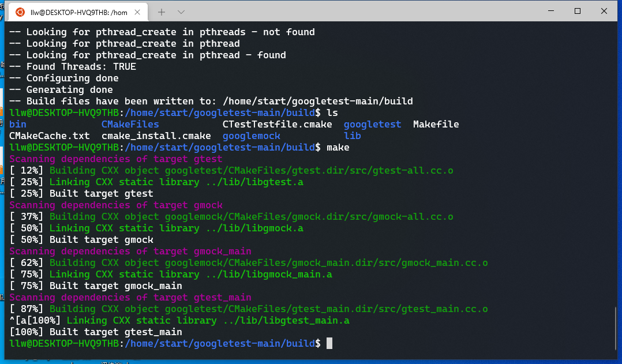Viewport: 622px width, 364px height.
Task: Open a new terminal tab with plus
Action: pos(162,12)
